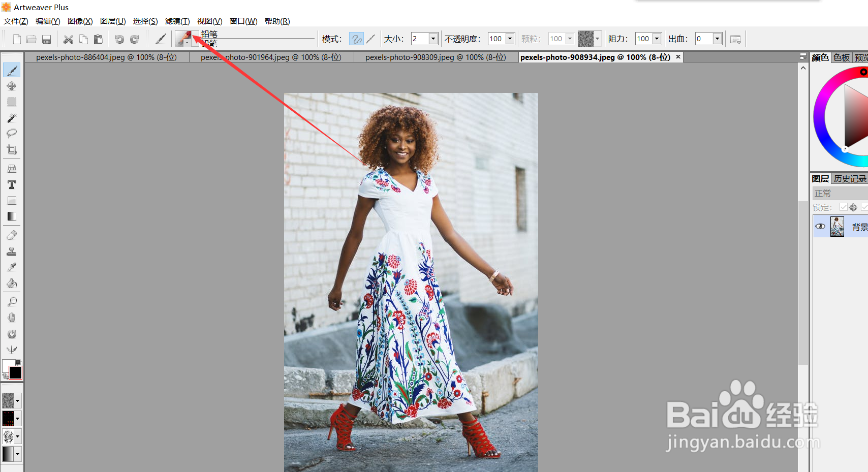Switch to pexels-photo-908309.jpeg tab
This screenshot has width=868, height=472.
[x=436, y=57]
